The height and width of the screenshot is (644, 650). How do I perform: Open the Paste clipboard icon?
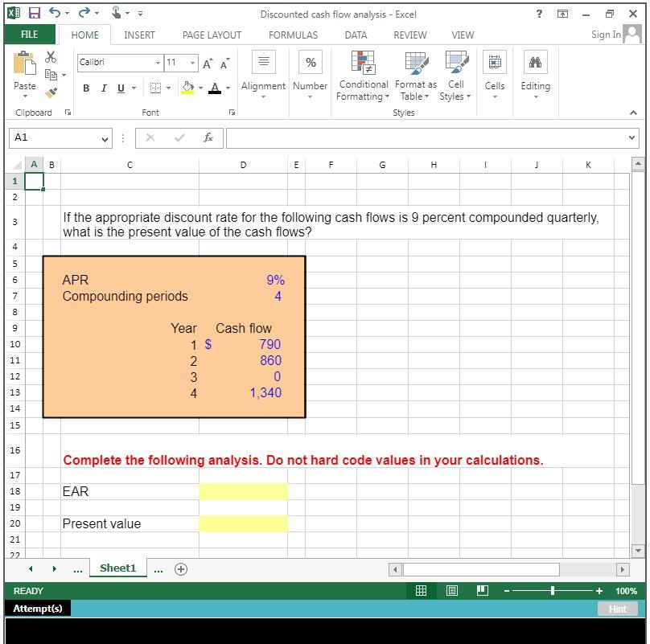[x=24, y=63]
